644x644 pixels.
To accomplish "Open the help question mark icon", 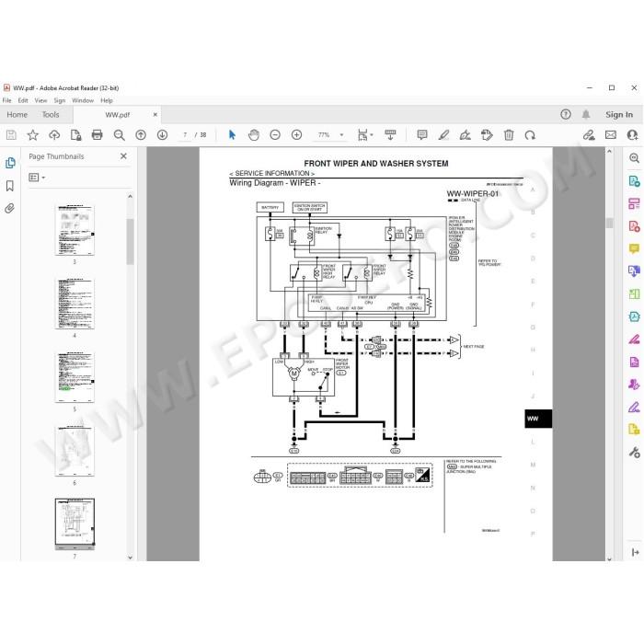I will [x=566, y=115].
